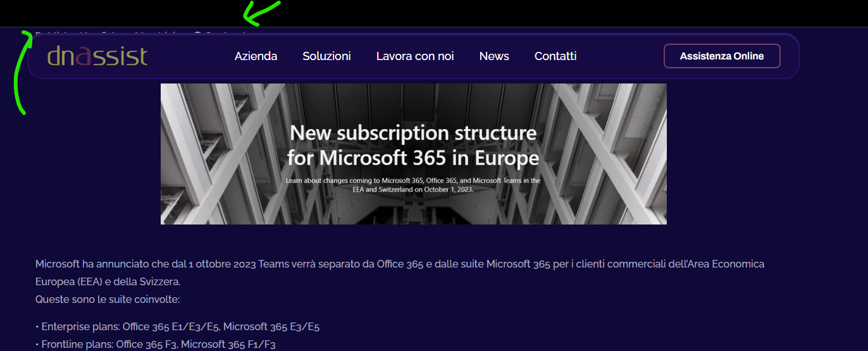This screenshot has width=868, height=351.
Task: Open the Azienda menu item
Action: [x=256, y=56]
